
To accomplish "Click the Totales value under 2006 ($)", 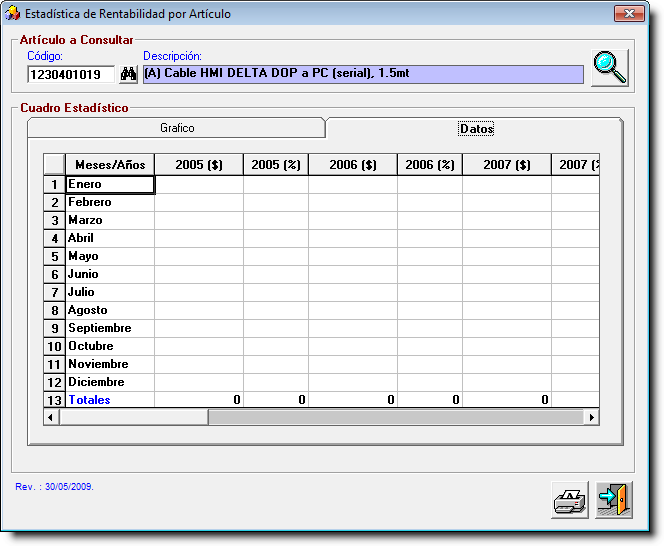I will [353, 400].
